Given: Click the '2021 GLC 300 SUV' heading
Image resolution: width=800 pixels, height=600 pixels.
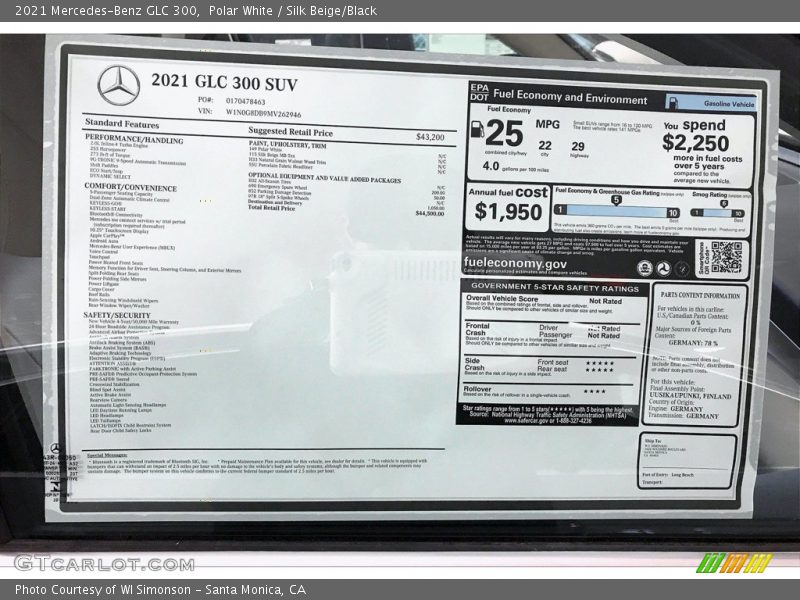Looking at the screenshot, I should (x=224, y=82).
